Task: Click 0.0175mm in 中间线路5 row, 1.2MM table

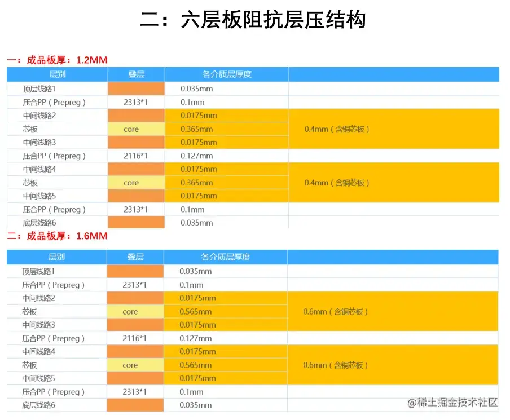Action: [199, 196]
